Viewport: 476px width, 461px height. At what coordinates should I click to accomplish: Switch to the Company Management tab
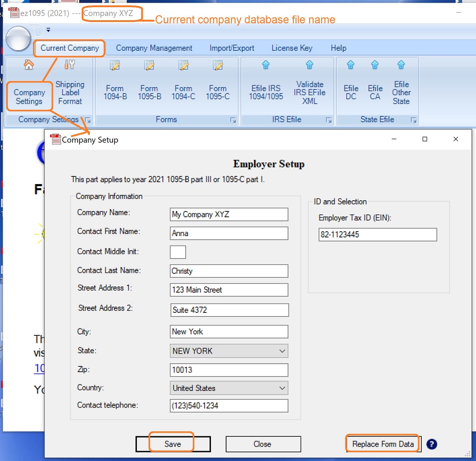click(154, 48)
